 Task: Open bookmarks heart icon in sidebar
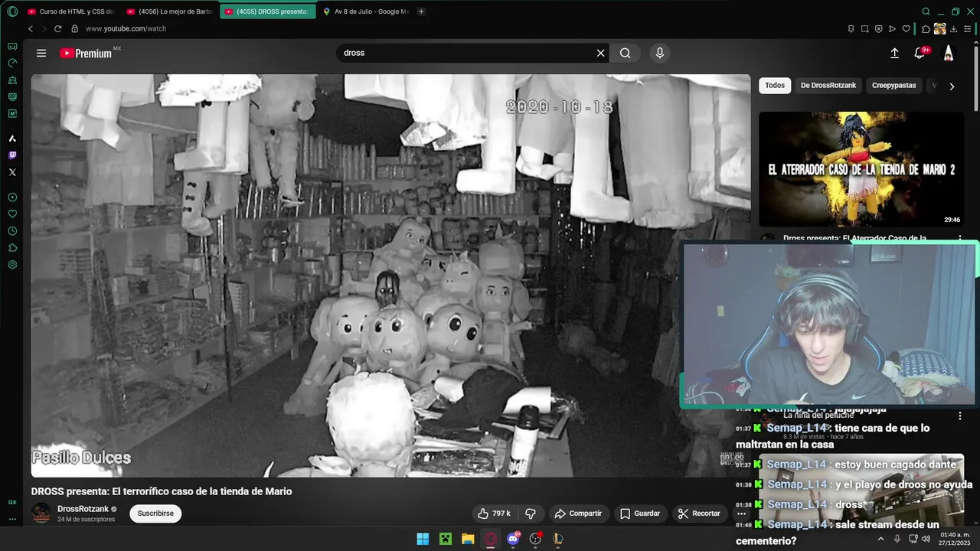pos(12,214)
